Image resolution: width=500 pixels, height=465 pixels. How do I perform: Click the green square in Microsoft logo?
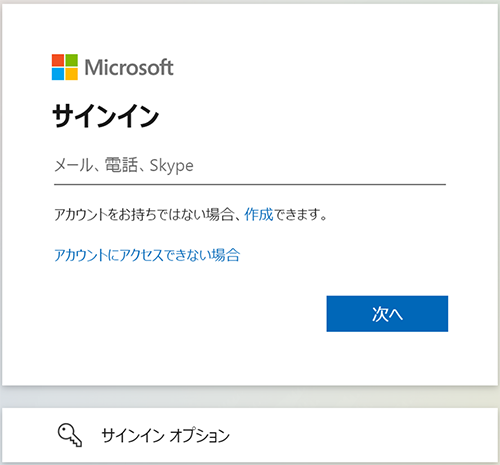coord(72,60)
